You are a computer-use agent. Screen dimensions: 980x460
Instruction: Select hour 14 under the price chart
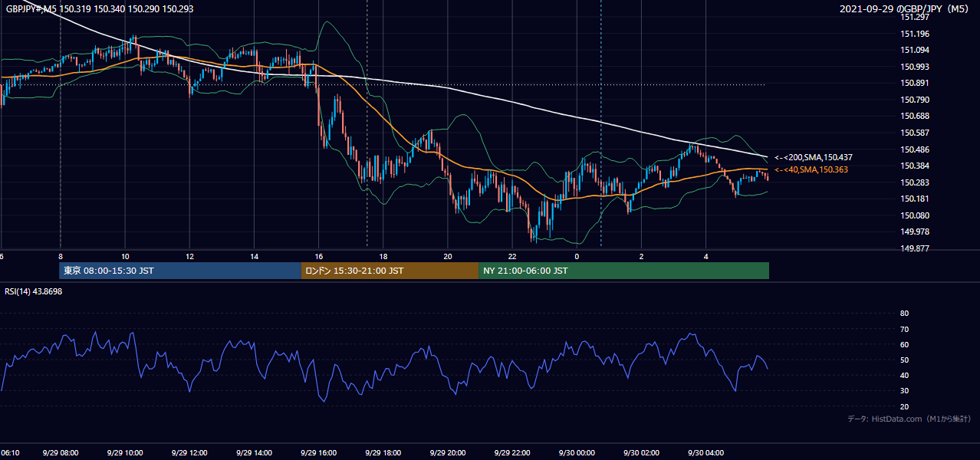pos(254,257)
